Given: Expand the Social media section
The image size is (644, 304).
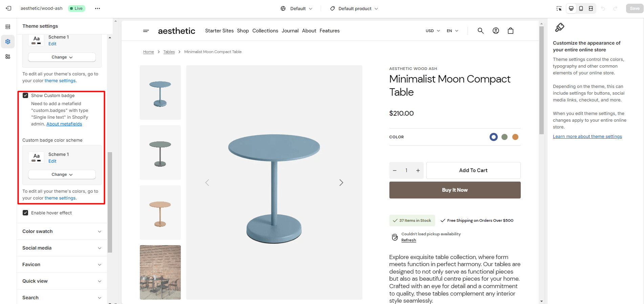Looking at the screenshot, I should tap(62, 248).
